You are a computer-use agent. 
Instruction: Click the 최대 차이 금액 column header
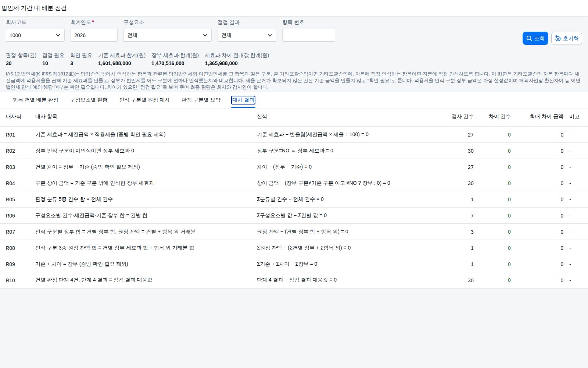pyautogui.click(x=546, y=117)
